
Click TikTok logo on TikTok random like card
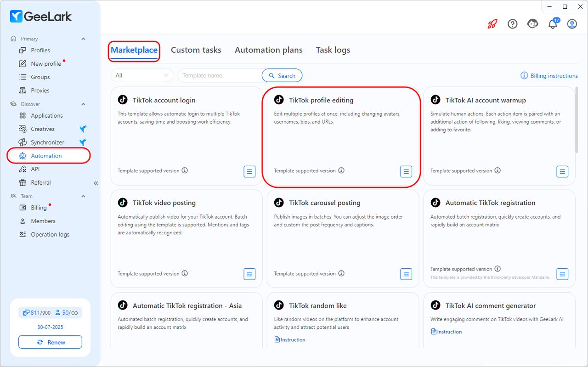point(279,305)
